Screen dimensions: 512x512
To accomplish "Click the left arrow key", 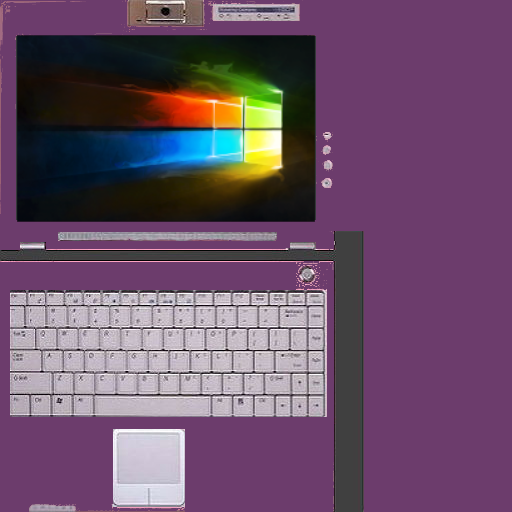I will point(283,406).
